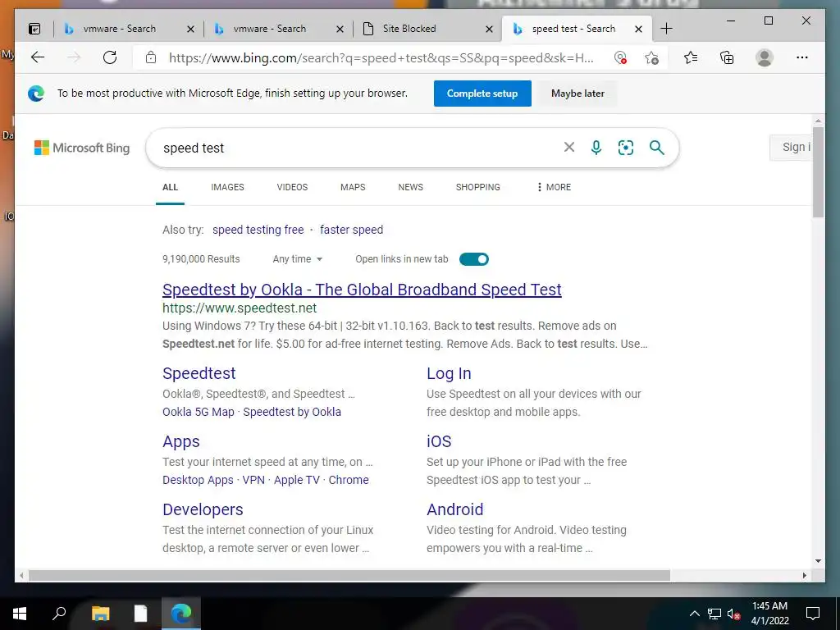Open Edge Settings and more menu

[802, 57]
